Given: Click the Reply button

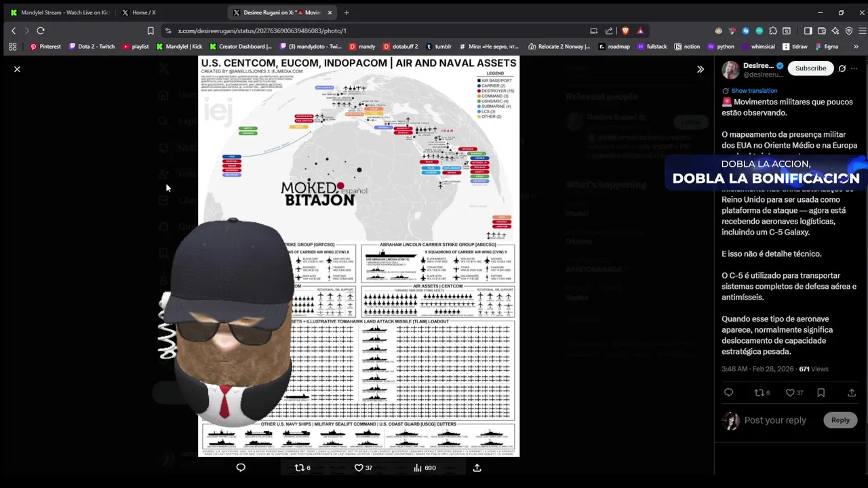Looking at the screenshot, I should 840,420.
